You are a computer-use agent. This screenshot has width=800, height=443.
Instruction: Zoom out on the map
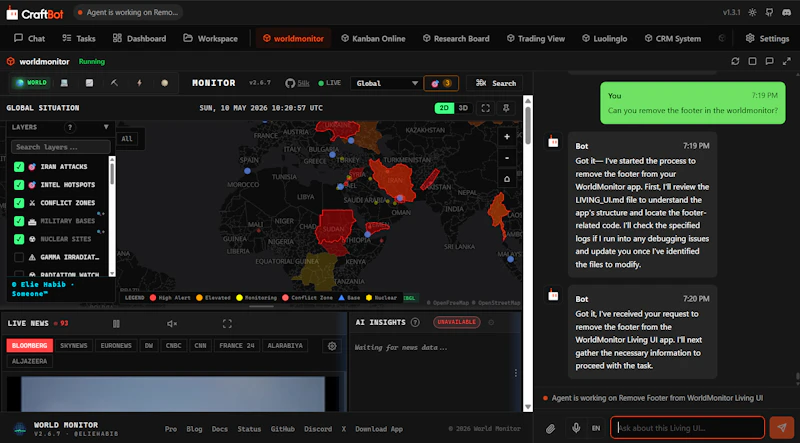[507, 158]
